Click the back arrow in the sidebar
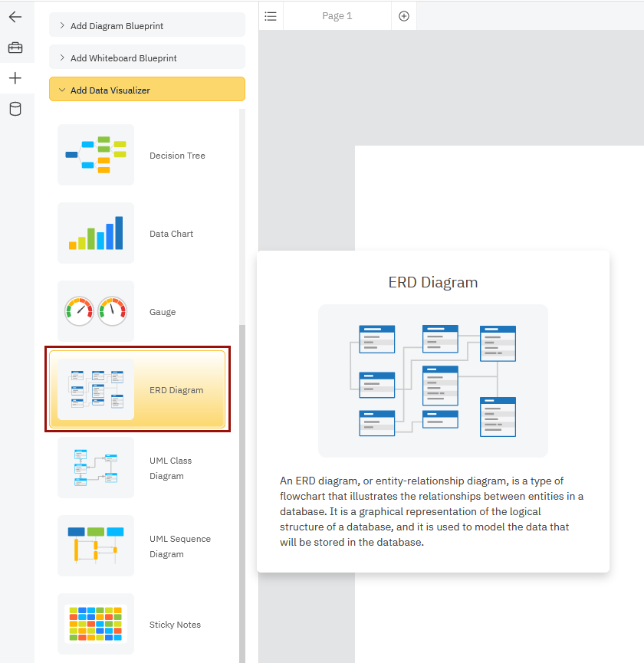 (15, 16)
